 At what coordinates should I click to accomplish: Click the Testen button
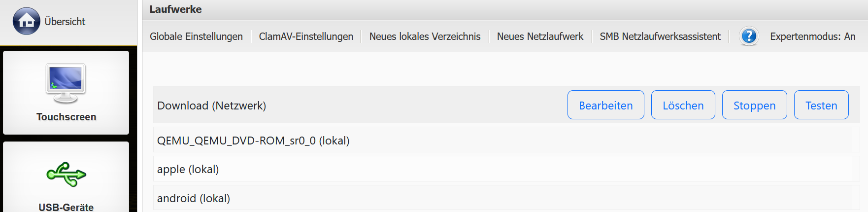pyautogui.click(x=821, y=105)
